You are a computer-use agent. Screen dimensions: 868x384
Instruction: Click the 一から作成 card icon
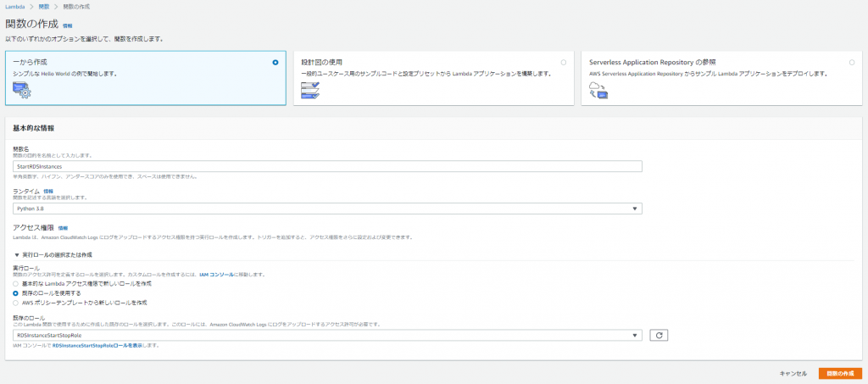point(21,90)
